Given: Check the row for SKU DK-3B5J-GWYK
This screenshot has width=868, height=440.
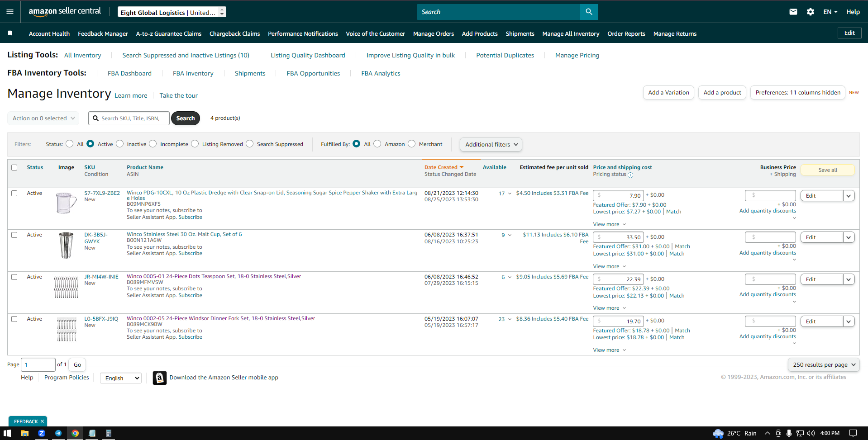Looking at the screenshot, I should pyautogui.click(x=14, y=235).
